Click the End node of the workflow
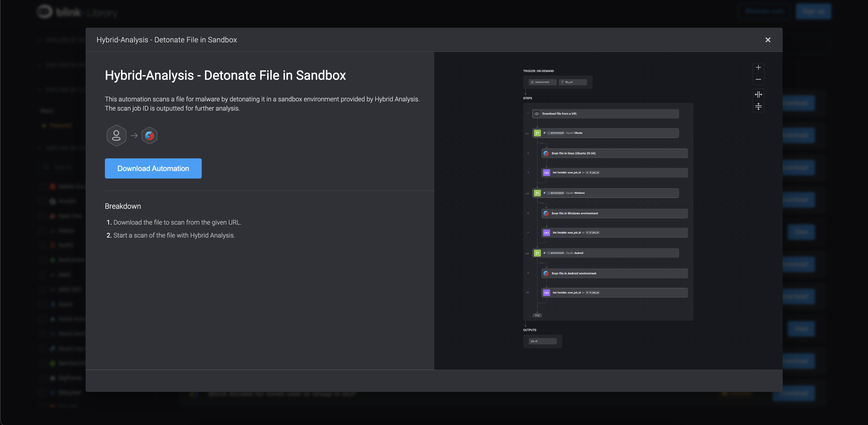 click(537, 316)
